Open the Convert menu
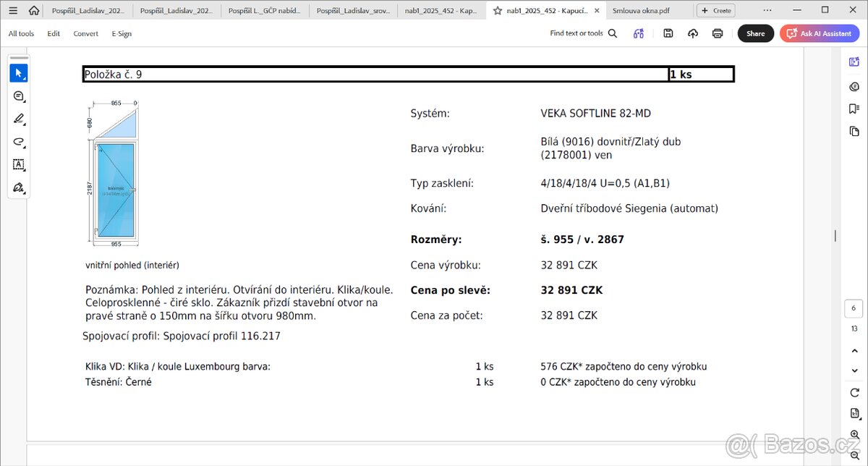Image resolution: width=868 pixels, height=466 pixels. click(x=85, y=33)
